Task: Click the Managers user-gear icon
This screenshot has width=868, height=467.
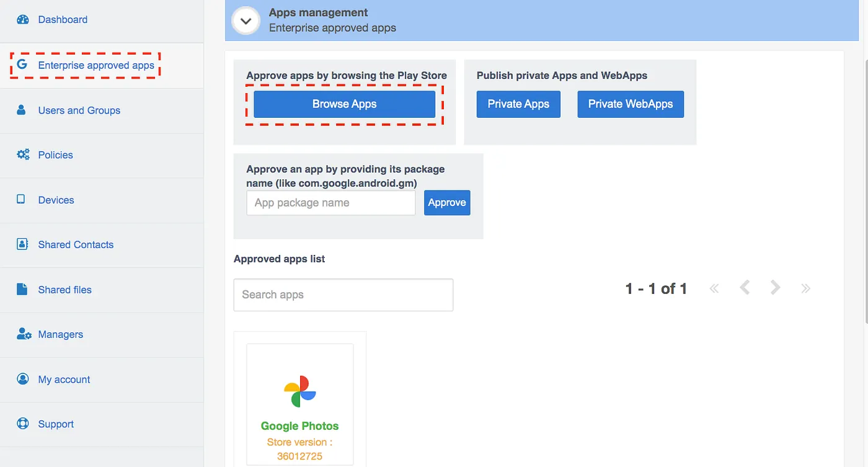Action: coord(24,334)
